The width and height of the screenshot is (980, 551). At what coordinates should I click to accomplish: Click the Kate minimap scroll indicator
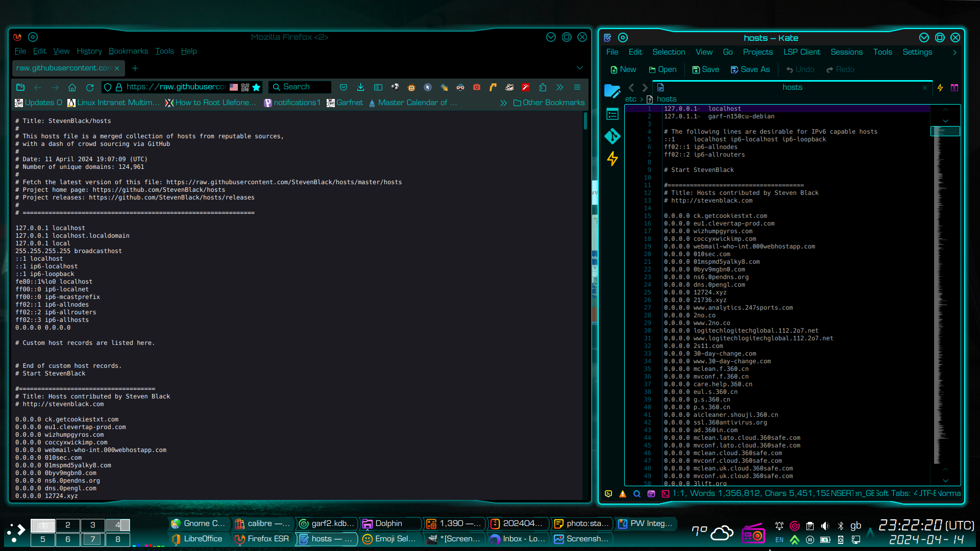pos(945,131)
